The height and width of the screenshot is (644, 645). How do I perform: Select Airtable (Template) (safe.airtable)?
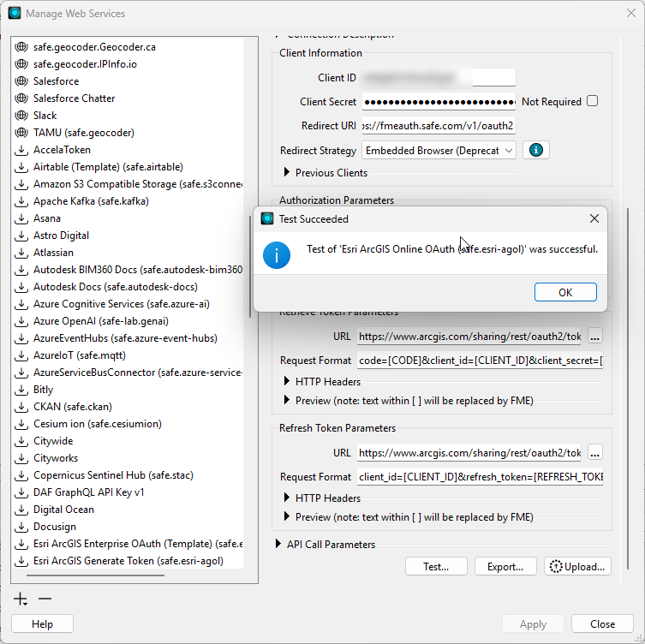click(128, 166)
